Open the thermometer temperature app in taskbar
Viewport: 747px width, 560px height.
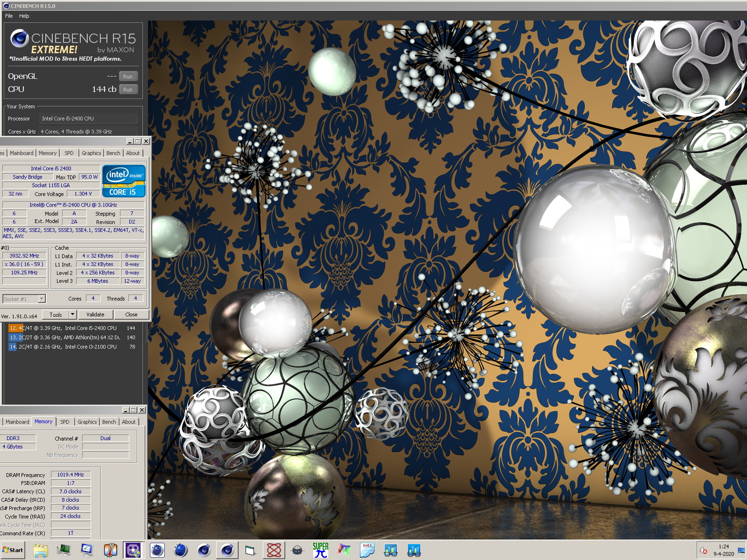110,551
